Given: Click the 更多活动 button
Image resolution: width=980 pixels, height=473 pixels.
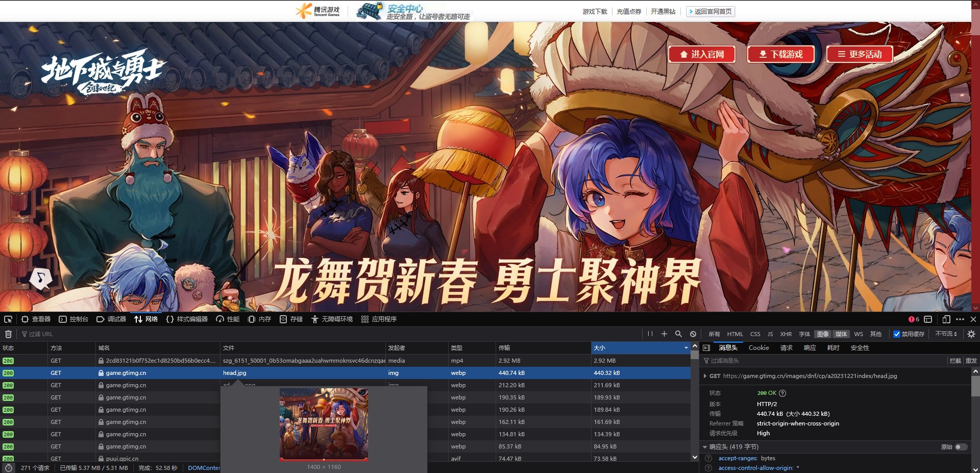Looking at the screenshot, I should pyautogui.click(x=860, y=54).
